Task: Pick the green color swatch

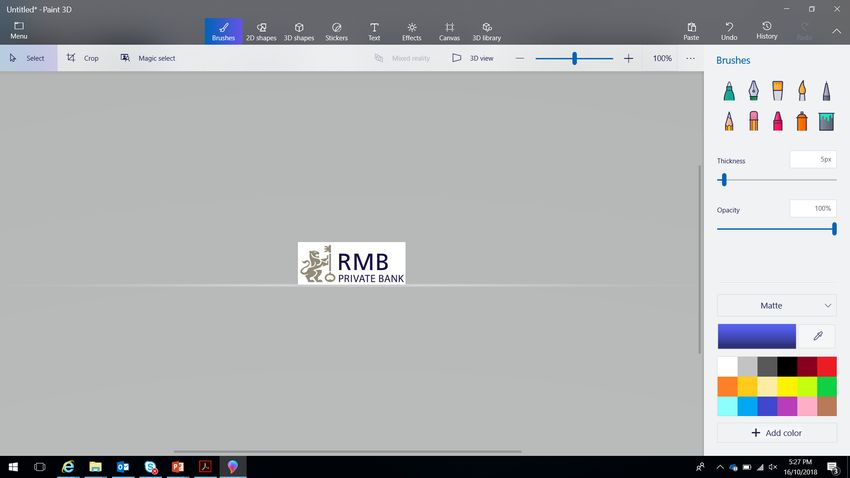Action: pyautogui.click(x=827, y=386)
